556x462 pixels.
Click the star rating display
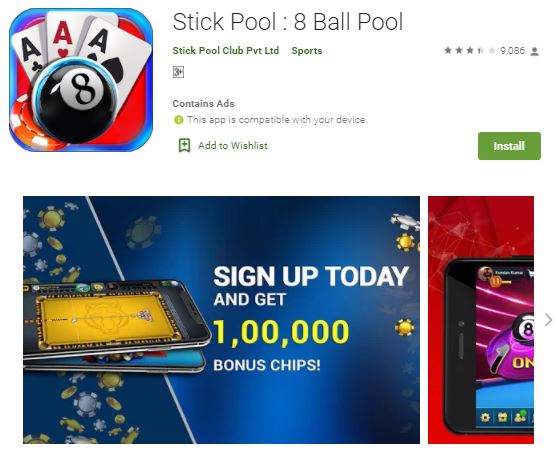pyautogui.click(x=470, y=51)
